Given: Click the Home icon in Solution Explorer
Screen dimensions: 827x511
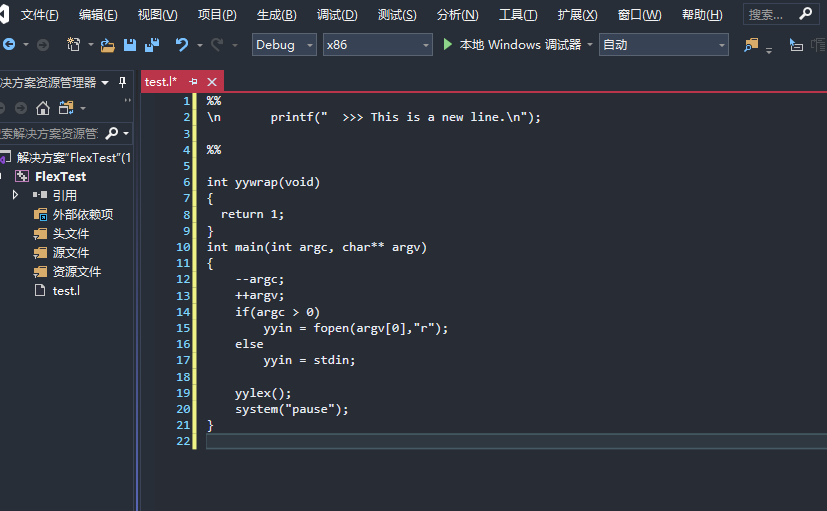Looking at the screenshot, I should [x=43, y=108].
